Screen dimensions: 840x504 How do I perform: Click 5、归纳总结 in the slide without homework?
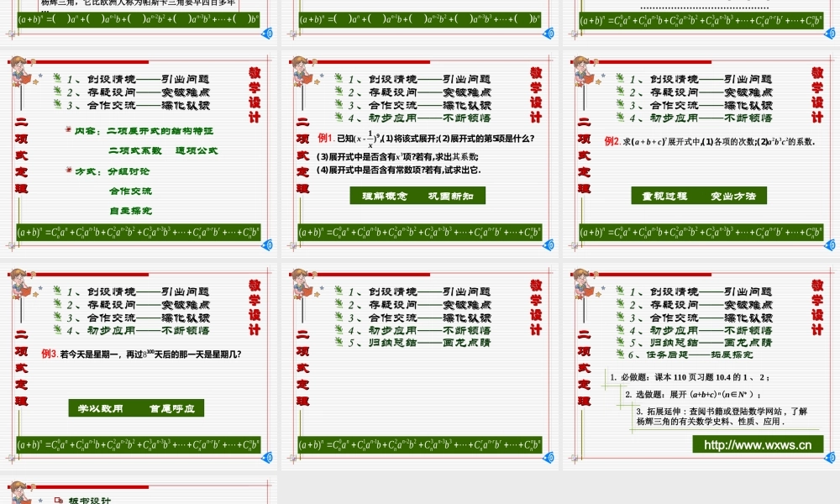[x=419, y=343]
